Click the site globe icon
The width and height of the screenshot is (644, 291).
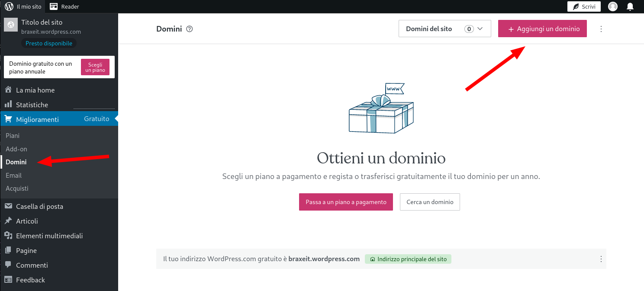point(11,25)
